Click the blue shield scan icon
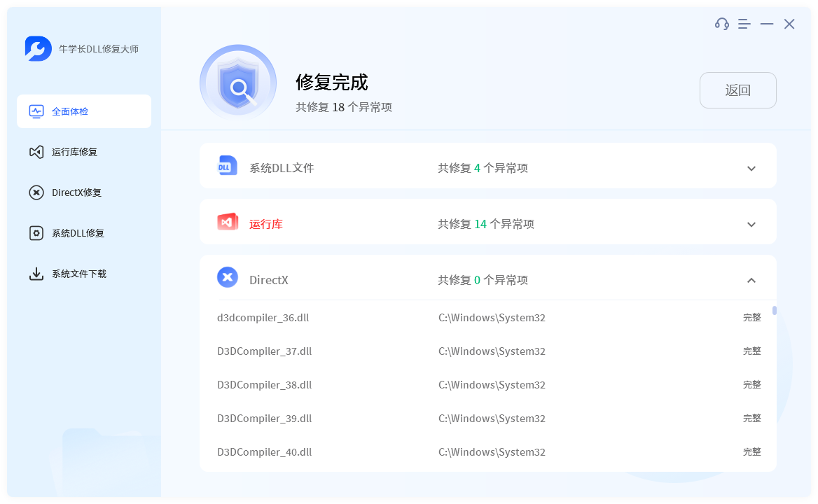Screen dimensions: 818x504 coord(238,82)
